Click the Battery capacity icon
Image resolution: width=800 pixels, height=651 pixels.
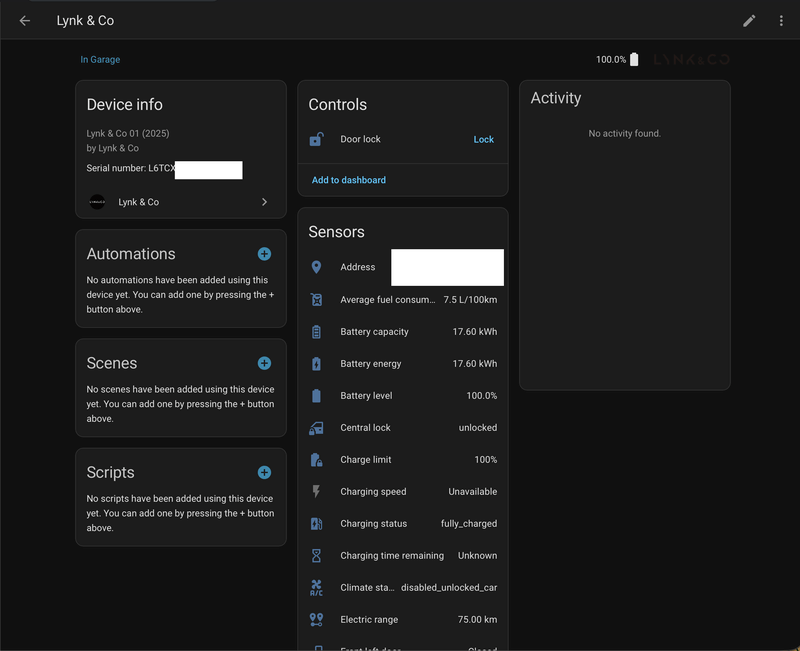316,332
